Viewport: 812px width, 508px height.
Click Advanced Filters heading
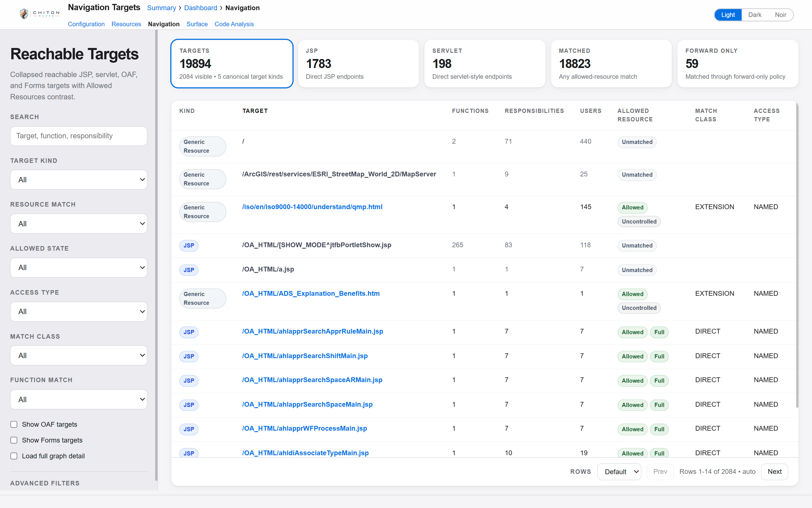[45, 483]
